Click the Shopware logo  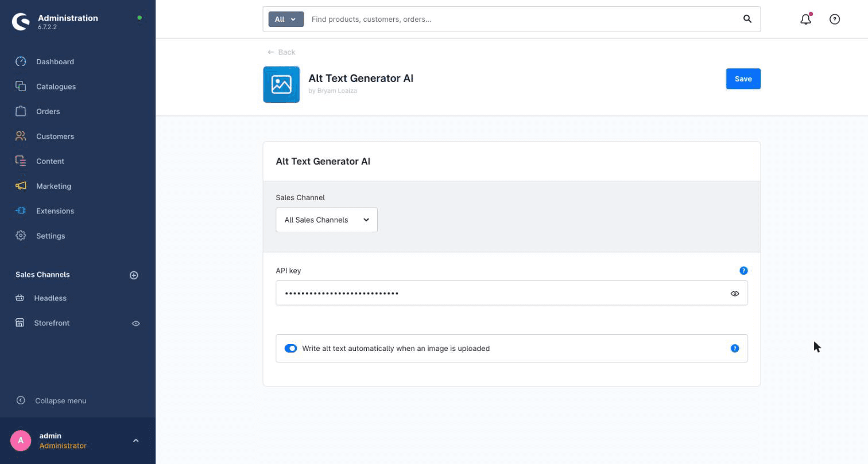(21, 22)
